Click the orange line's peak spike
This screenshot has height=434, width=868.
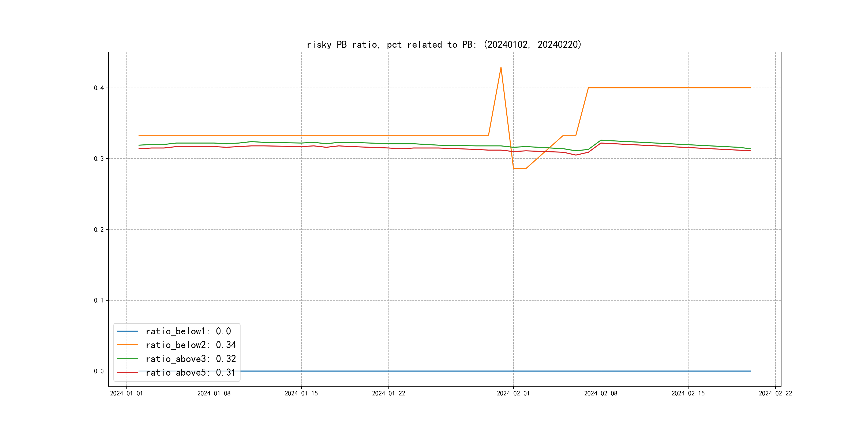point(501,68)
